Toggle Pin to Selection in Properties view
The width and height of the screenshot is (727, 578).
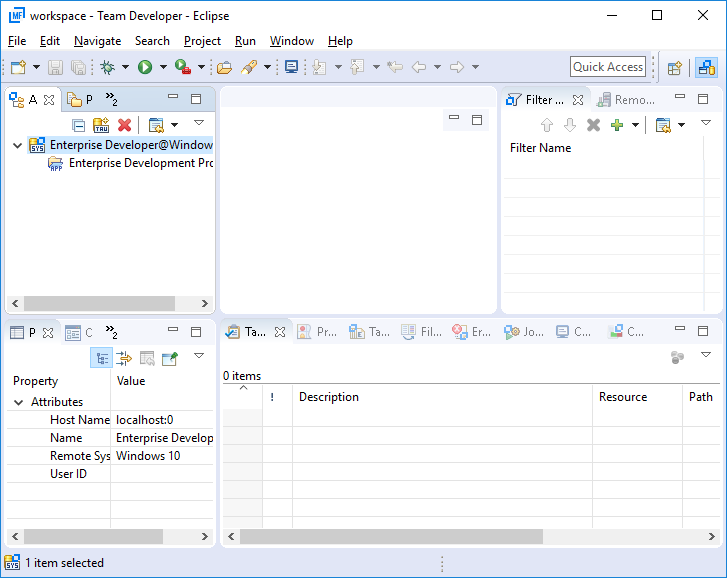coord(170,358)
